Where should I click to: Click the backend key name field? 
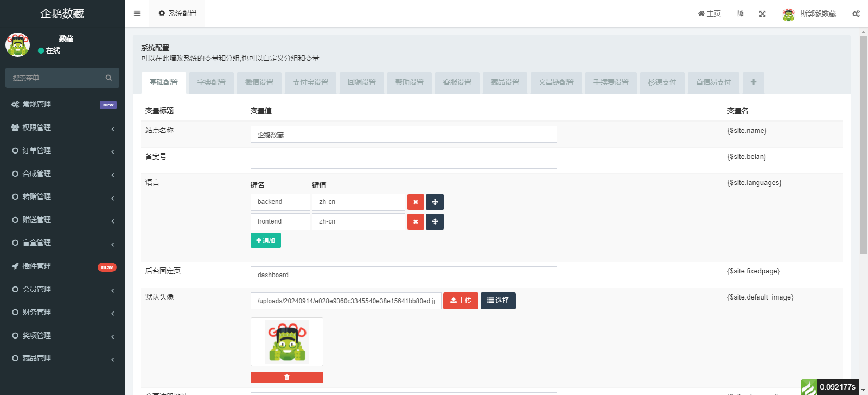280,202
